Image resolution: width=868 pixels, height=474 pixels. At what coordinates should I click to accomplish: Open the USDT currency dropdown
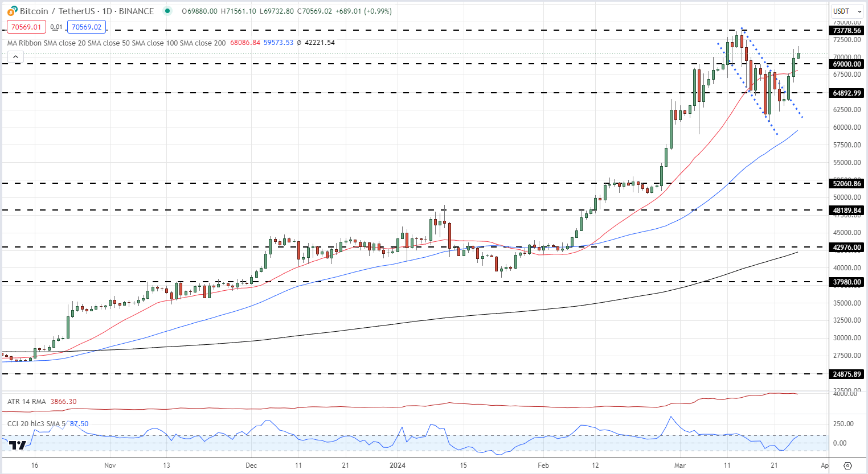(847, 11)
